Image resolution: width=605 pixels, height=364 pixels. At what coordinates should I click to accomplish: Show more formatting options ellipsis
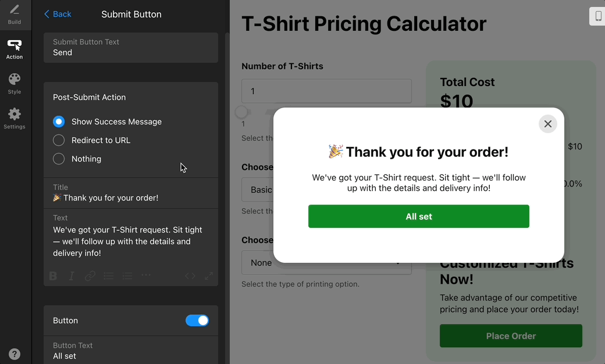tap(146, 276)
